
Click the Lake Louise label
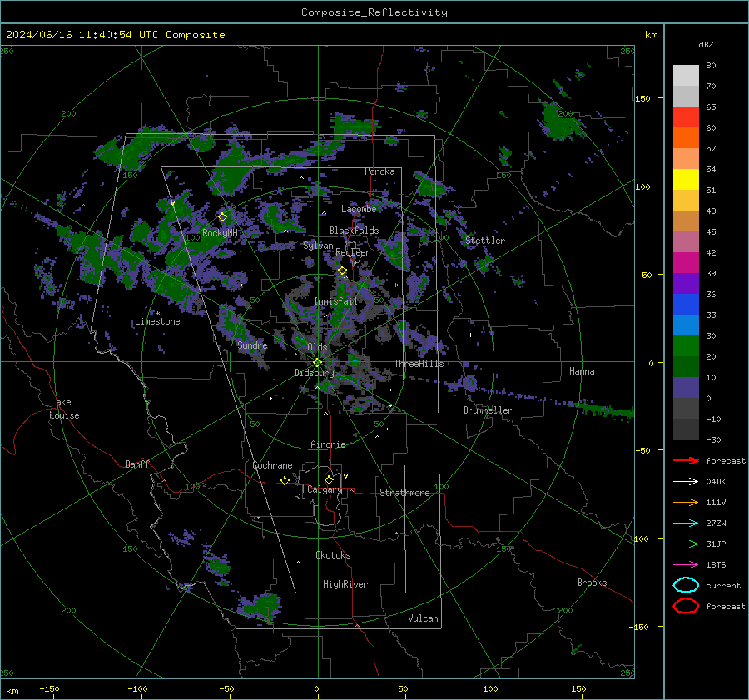(64, 409)
